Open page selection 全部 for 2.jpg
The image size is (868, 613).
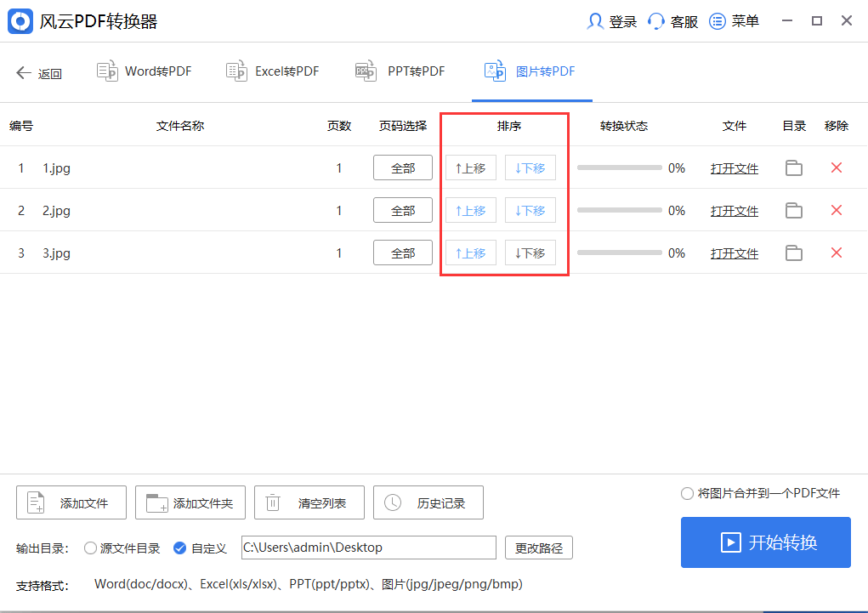click(402, 210)
